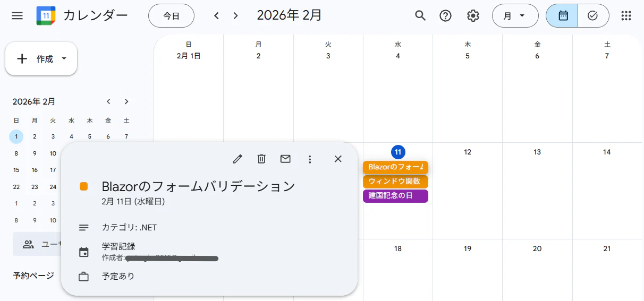Click event title Blazorのフォームバリデーション

(198, 186)
